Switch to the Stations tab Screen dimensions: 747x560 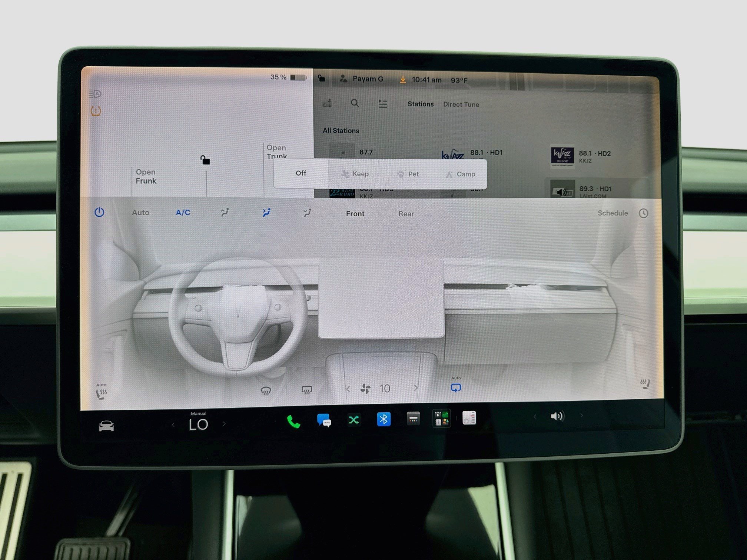(421, 104)
